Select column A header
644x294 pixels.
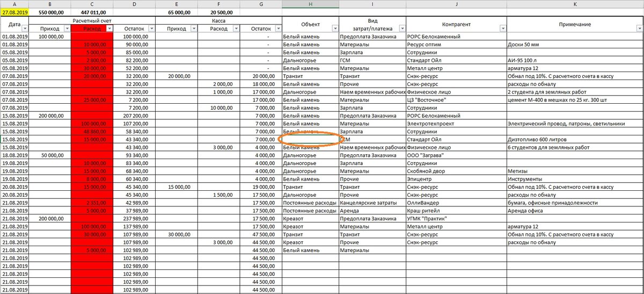14,4
